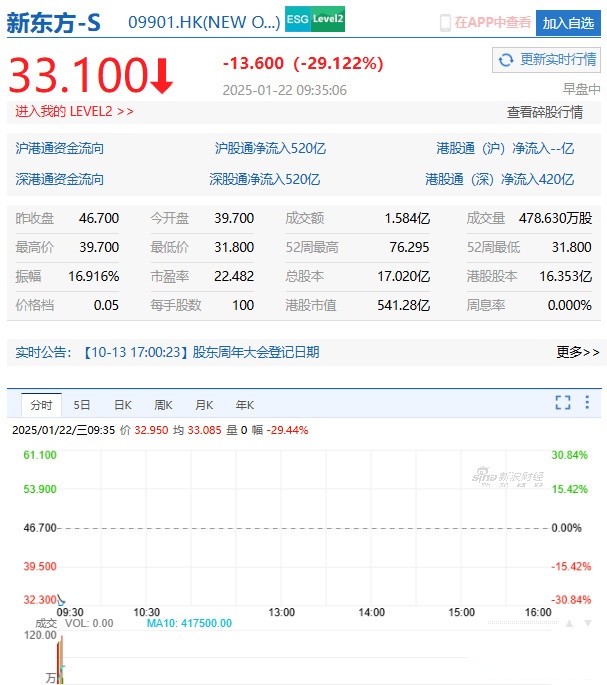The image size is (607, 685).
Task: Click the 港股股本 value 16.353亿
Action: (x=565, y=276)
